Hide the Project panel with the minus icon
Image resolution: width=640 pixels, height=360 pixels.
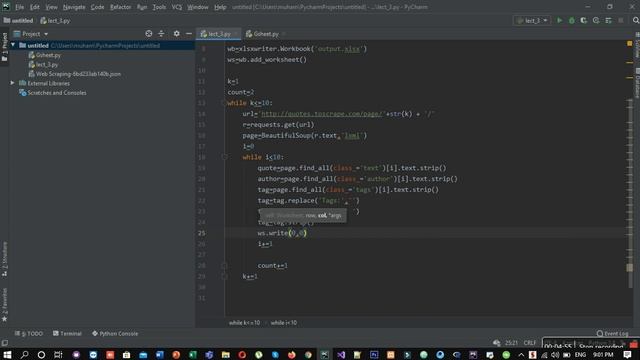(x=189, y=34)
